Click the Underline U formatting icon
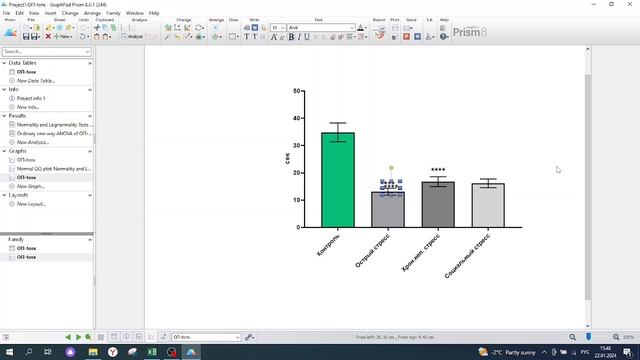The image size is (640, 360). point(307,37)
